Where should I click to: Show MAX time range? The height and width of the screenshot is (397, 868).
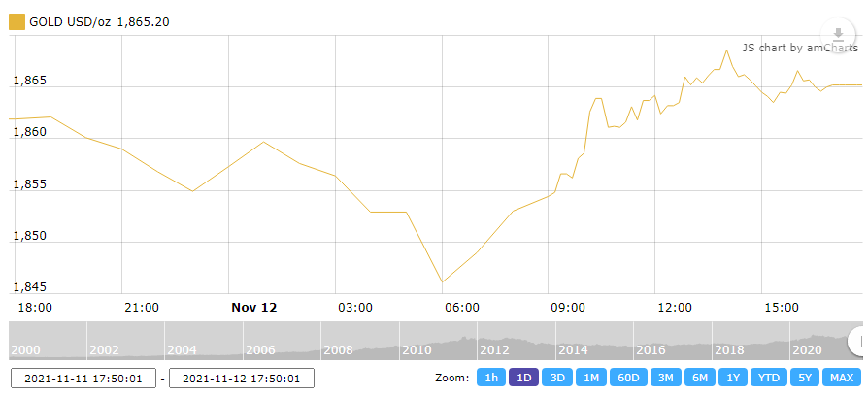[842, 378]
